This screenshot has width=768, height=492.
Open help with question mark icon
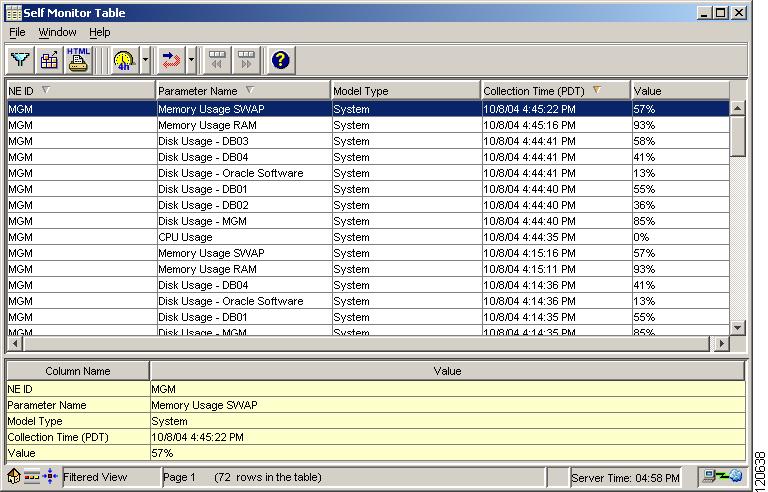click(x=281, y=60)
